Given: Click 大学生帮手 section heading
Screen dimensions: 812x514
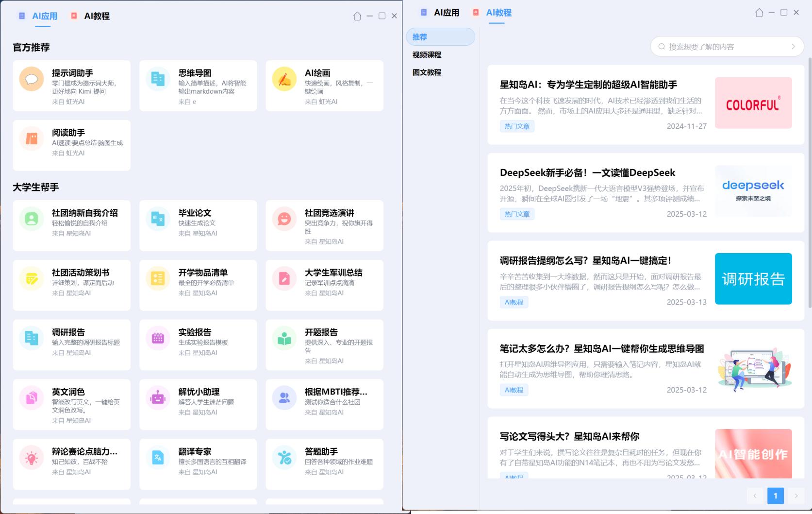Looking at the screenshot, I should pos(36,187).
